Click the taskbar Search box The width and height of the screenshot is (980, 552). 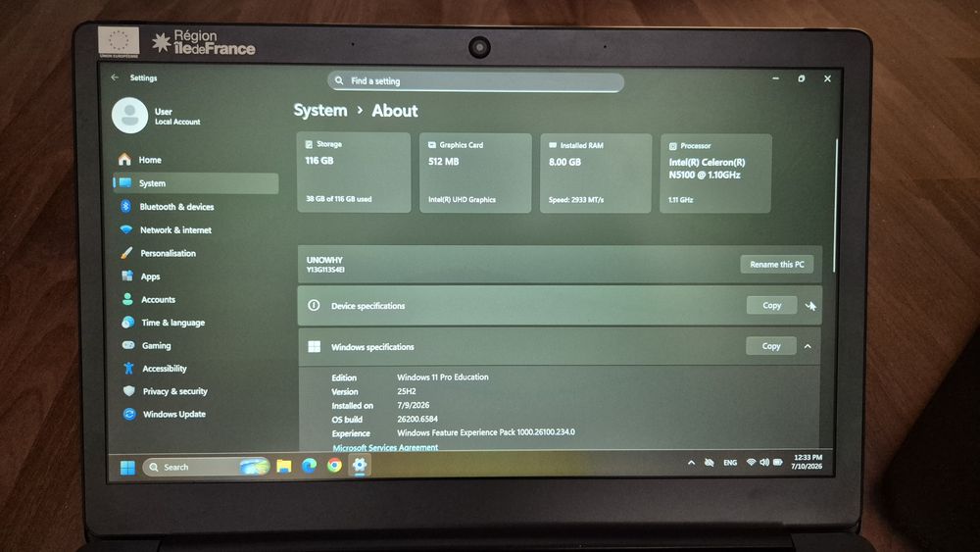point(206,467)
